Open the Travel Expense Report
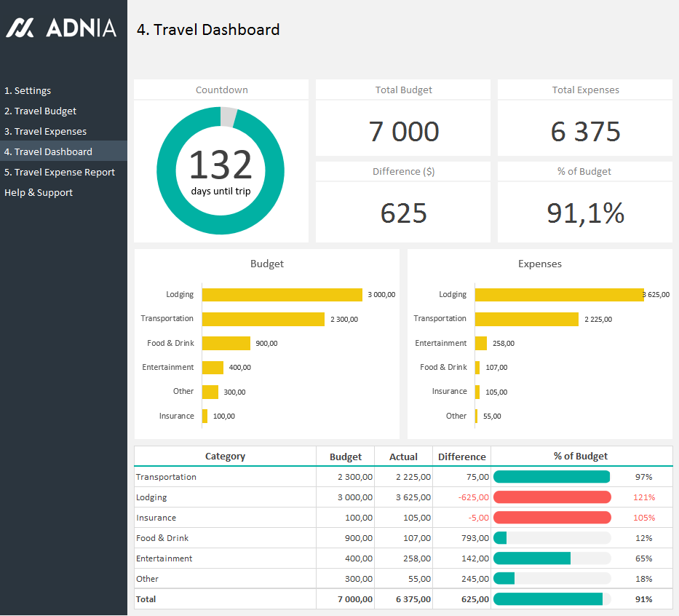The height and width of the screenshot is (616, 679). click(x=60, y=173)
